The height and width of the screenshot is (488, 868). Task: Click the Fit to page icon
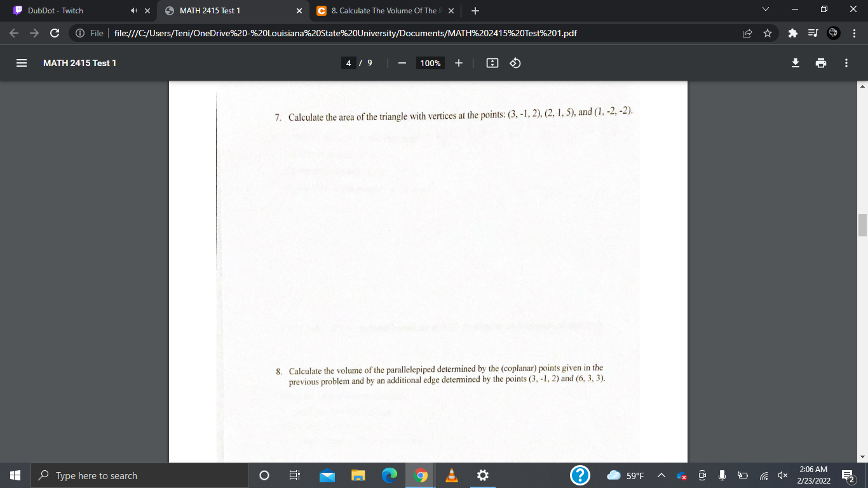click(492, 63)
